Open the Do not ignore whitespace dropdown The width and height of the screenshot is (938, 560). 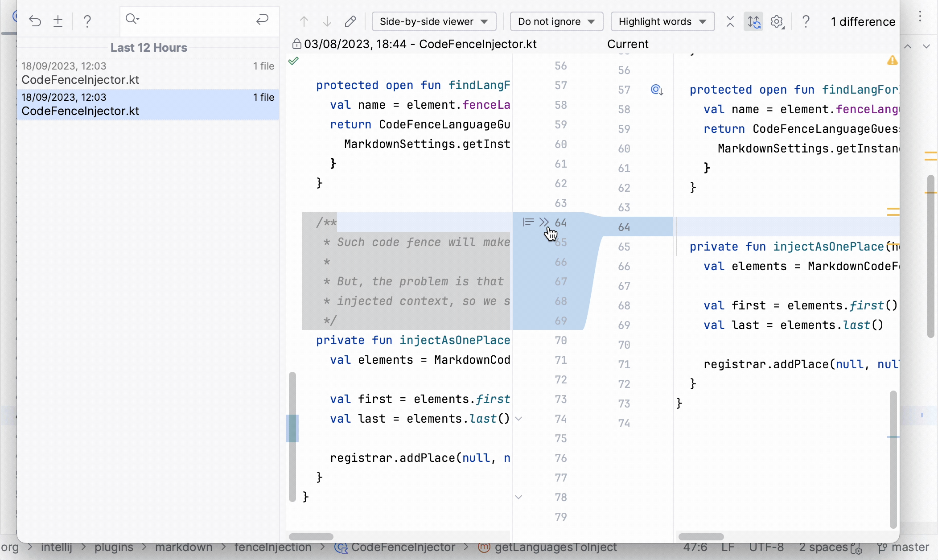pyautogui.click(x=555, y=21)
